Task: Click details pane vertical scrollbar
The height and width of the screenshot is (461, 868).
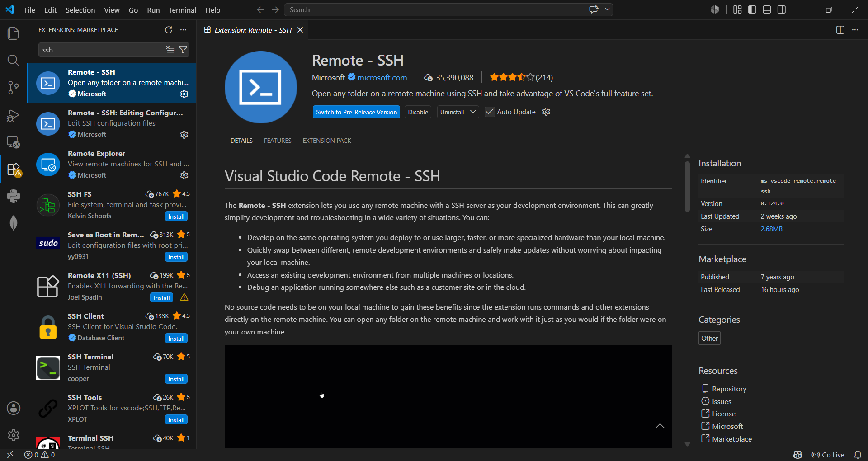Action: click(687, 187)
